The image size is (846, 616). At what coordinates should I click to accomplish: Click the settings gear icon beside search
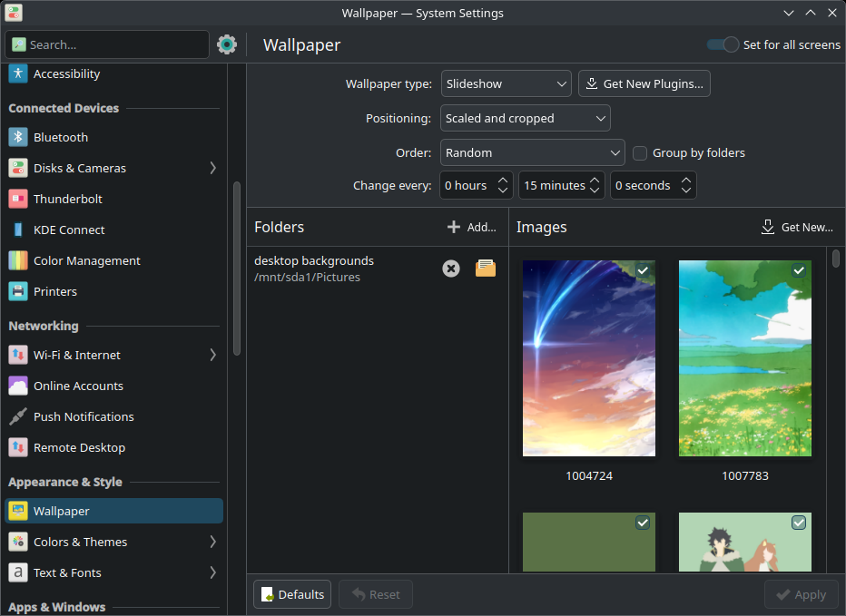227,44
